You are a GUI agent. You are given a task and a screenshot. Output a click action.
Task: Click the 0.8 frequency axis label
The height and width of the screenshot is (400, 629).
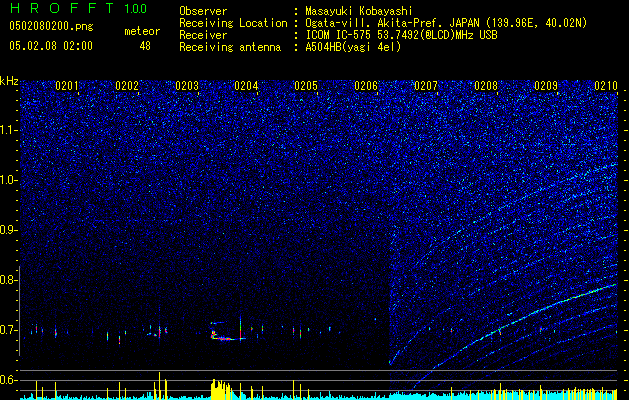coord(9,280)
